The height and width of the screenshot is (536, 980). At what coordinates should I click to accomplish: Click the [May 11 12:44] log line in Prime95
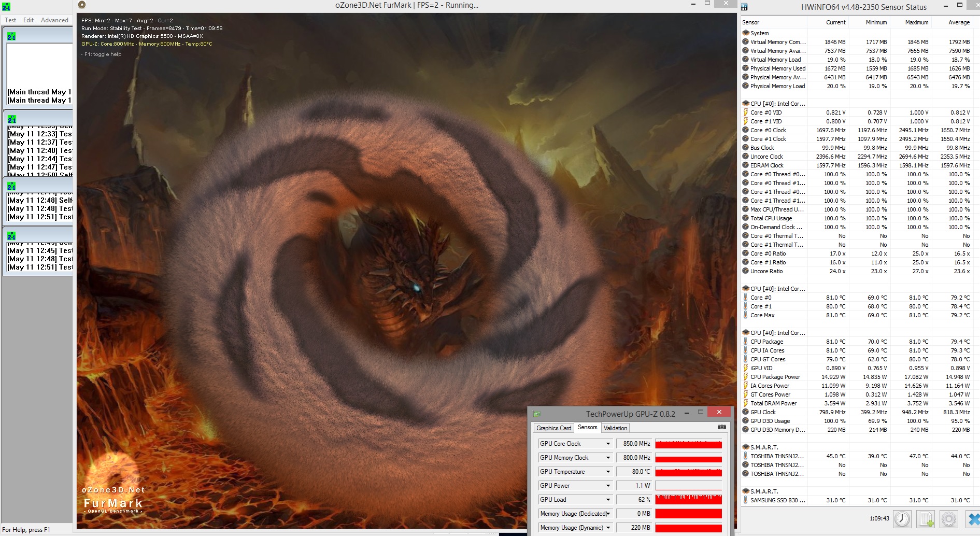point(40,159)
